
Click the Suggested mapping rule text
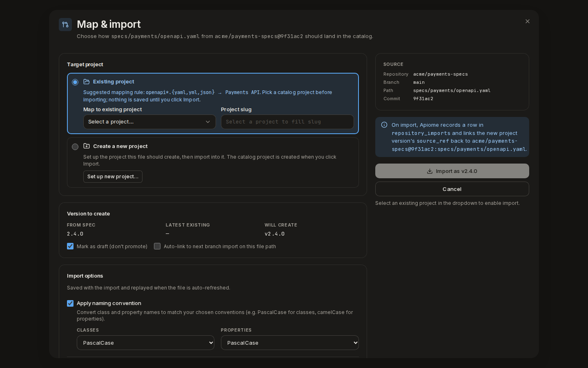tap(207, 96)
